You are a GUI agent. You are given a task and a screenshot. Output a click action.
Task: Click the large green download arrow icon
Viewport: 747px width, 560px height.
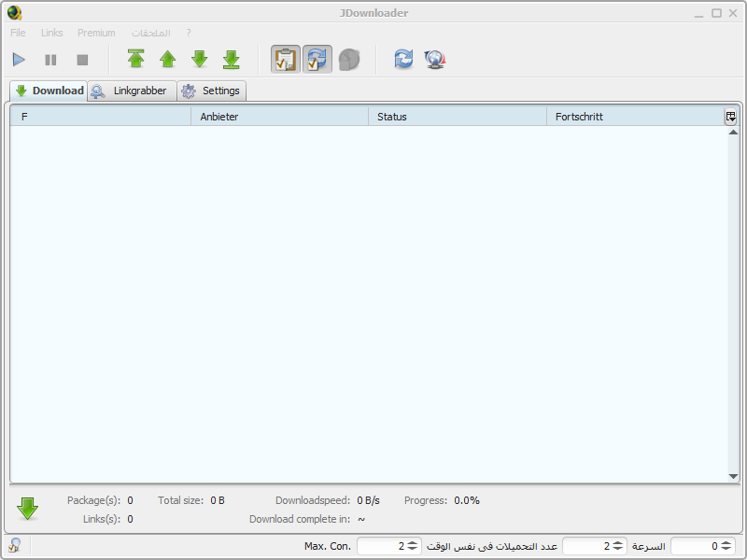tap(28, 509)
